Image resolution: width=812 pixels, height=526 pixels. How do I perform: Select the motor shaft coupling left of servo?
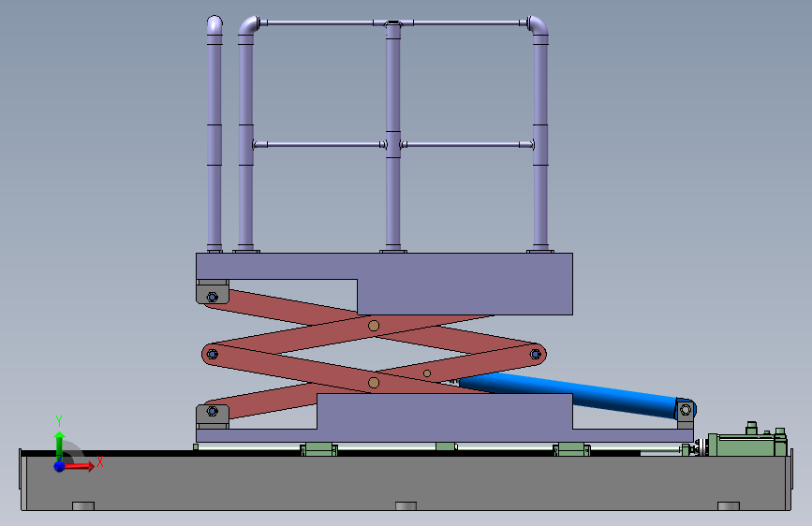[701, 447]
